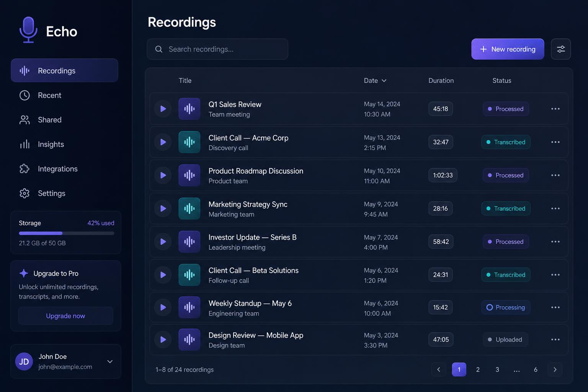Viewport: 588px width, 392px height.
Task: Click the 1:02:33 duration value
Action: tap(443, 175)
